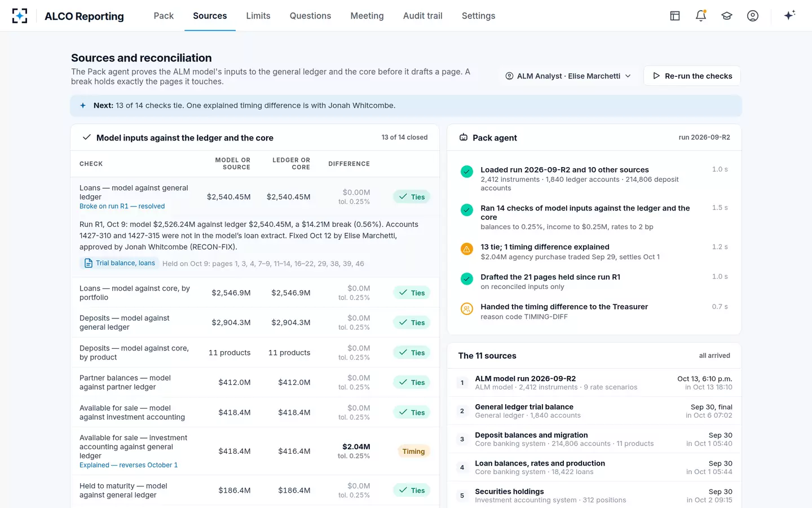Open the notifications bell
The image size is (812, 508).
click(x=701, y=16)
